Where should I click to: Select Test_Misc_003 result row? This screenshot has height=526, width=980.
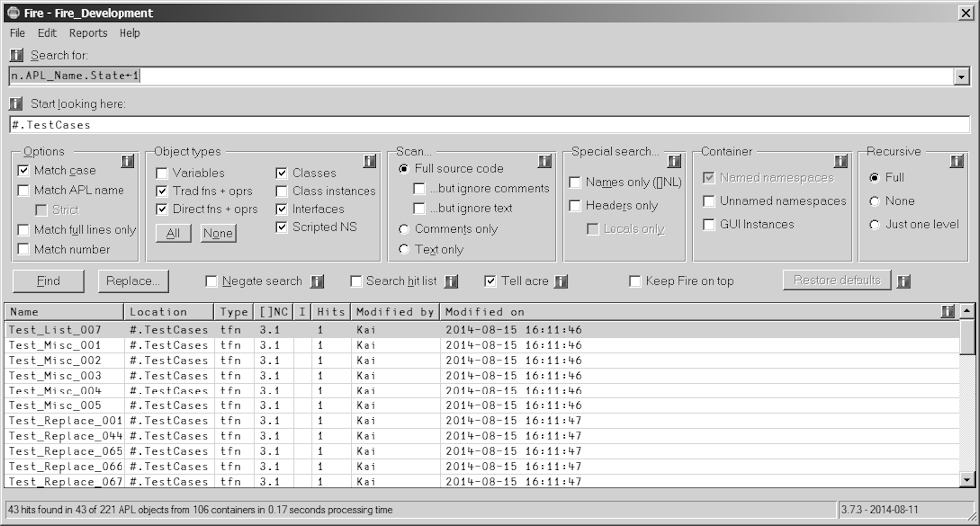(482, 376)
